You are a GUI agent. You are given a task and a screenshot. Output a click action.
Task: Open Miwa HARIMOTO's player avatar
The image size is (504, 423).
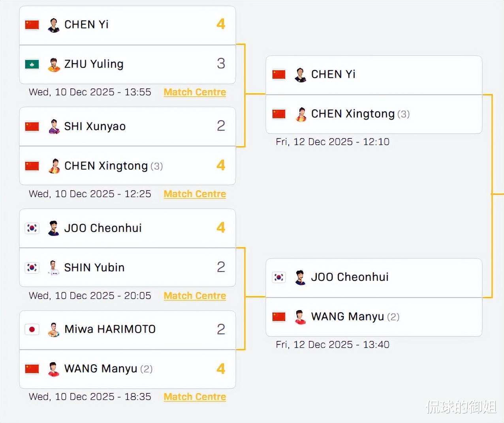(x=54, y=329)
